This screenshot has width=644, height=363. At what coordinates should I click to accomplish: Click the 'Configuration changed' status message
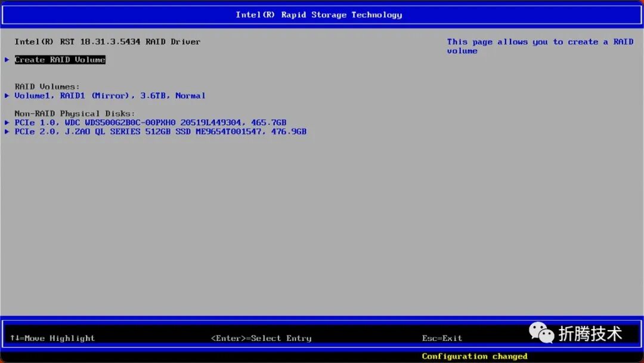tap(475, 356)
